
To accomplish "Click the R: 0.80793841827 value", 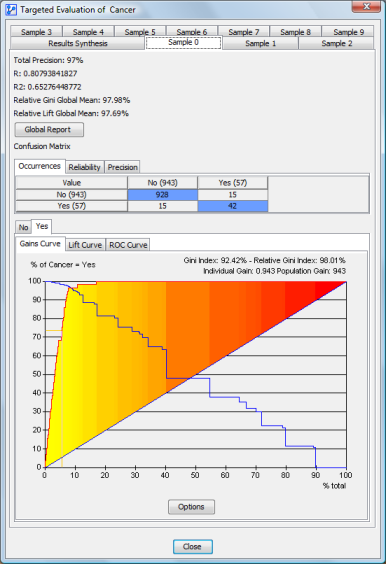I will 45,73.
